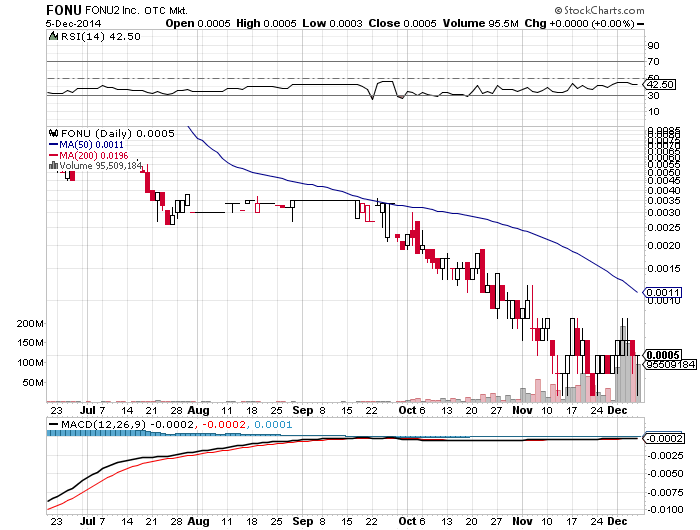700x530 pixels.
Task: Click the 50M volume scale label
Action: 33,383
